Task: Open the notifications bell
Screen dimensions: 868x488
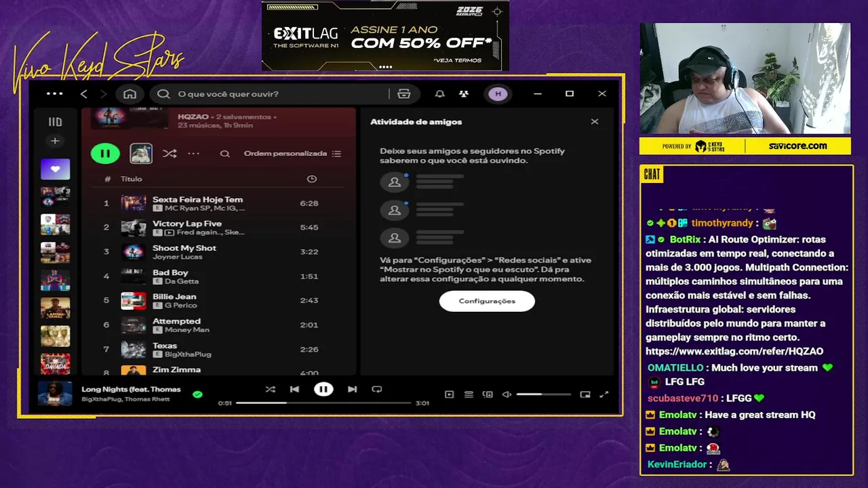Action: [440, 94]
